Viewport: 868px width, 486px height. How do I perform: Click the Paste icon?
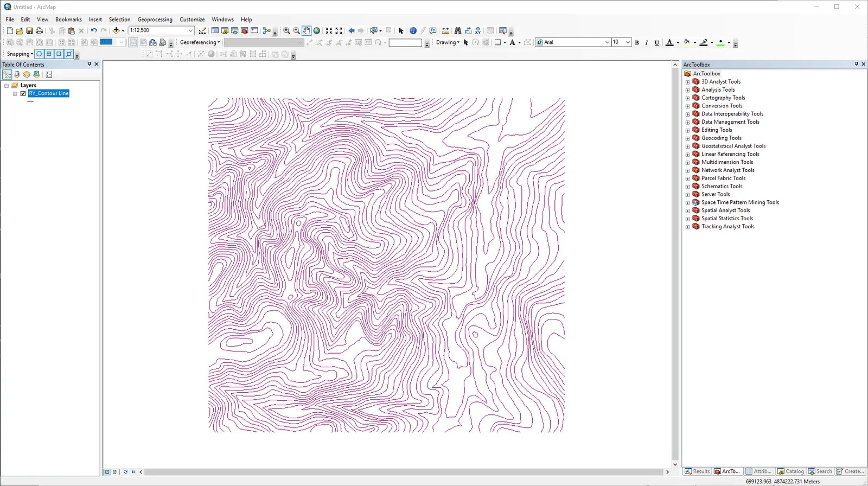click(71, 31)
